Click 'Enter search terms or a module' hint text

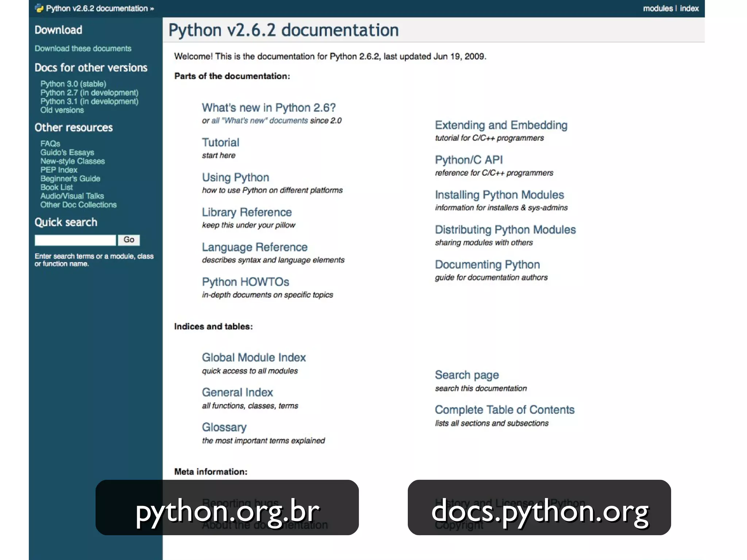(x=94, y=260)
